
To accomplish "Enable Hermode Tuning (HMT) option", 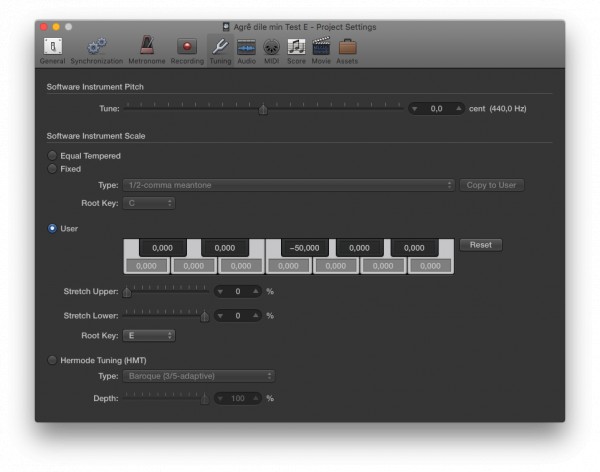I will tap(52, 360).
